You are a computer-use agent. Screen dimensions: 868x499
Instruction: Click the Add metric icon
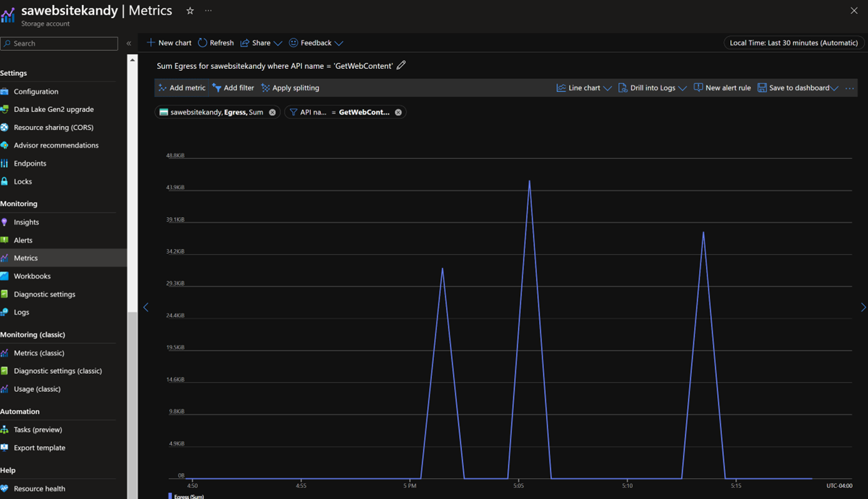click(x=162, y=88)
